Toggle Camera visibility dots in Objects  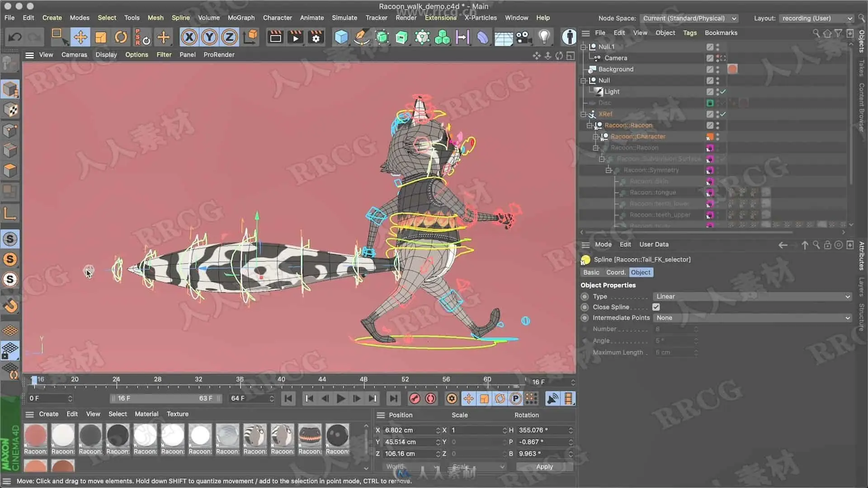(x=718, y=58)
